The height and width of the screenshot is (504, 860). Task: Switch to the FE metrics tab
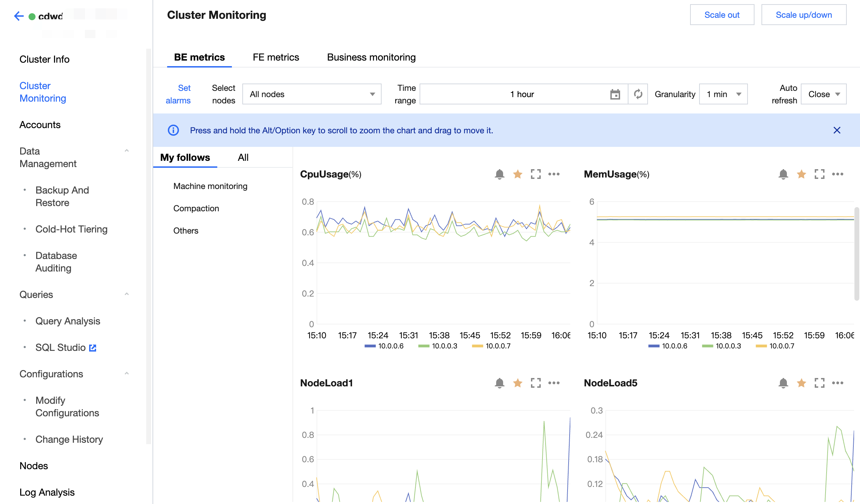[x=276, y=57]
